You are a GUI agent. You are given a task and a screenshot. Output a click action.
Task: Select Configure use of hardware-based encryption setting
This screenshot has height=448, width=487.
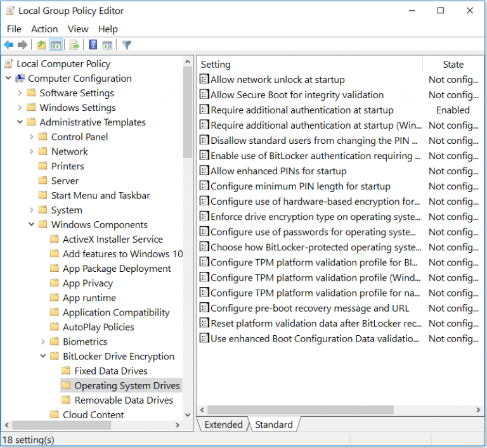315,201
